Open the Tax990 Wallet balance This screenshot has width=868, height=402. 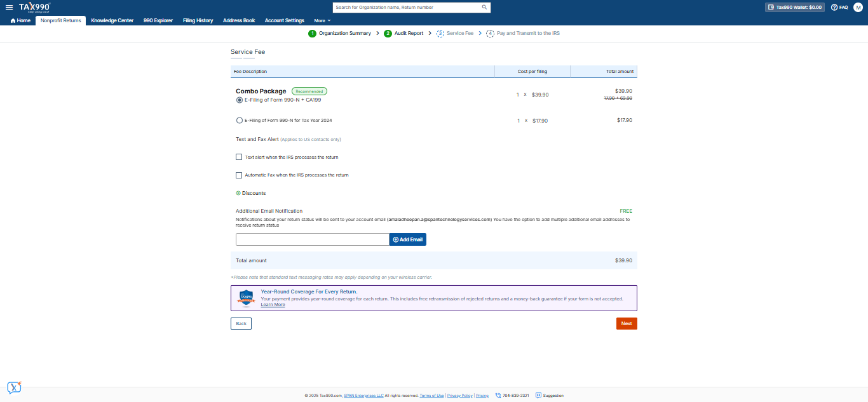(795, 7)
